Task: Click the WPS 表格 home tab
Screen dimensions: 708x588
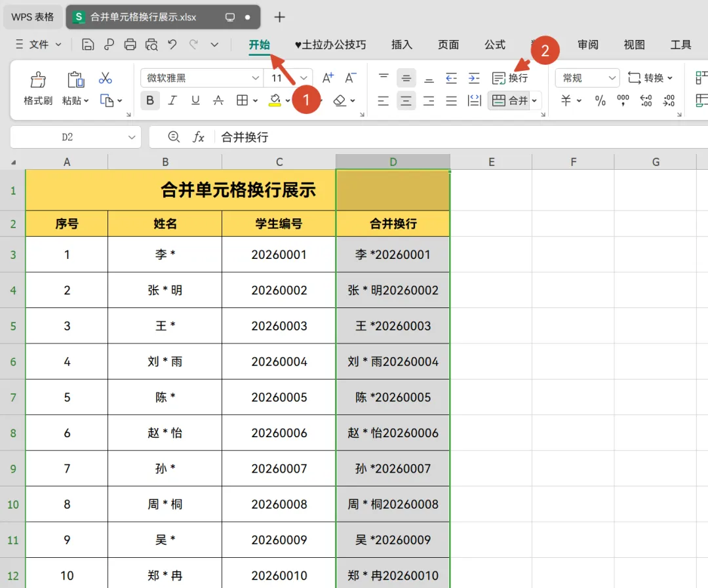Action: [33, 17]
